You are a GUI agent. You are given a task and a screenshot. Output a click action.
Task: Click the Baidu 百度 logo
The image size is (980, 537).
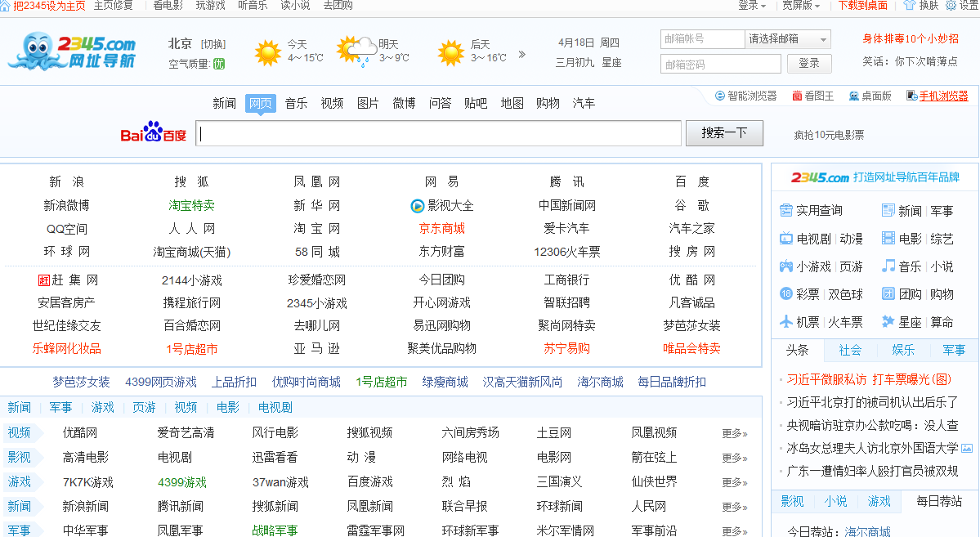(153, 132)
